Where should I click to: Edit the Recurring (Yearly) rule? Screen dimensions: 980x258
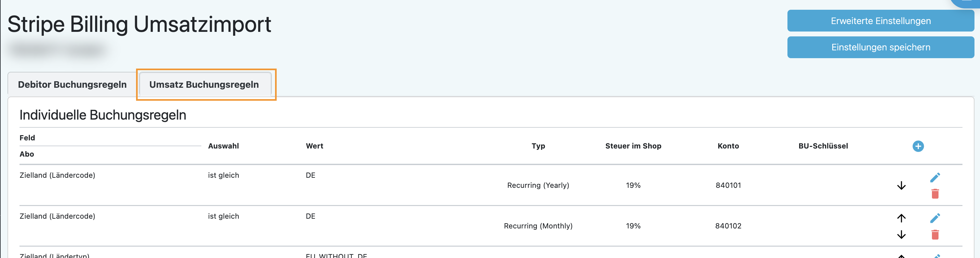pos(935,177)
